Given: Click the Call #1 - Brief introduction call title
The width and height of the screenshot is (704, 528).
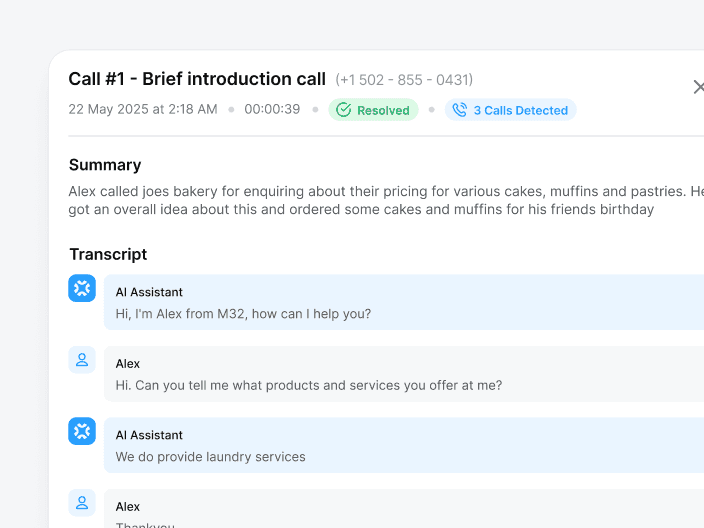Looking at the screenshot, I should click(x=197, y=79).
